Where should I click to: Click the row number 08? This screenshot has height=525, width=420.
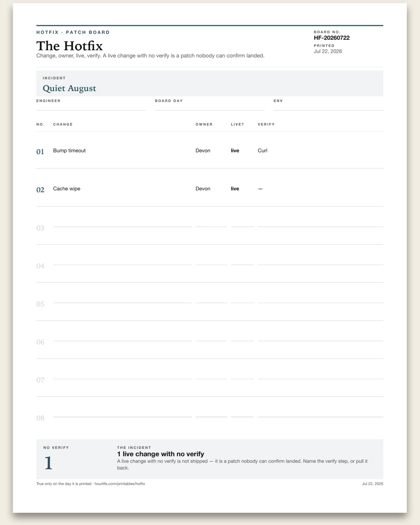[40, 418]
